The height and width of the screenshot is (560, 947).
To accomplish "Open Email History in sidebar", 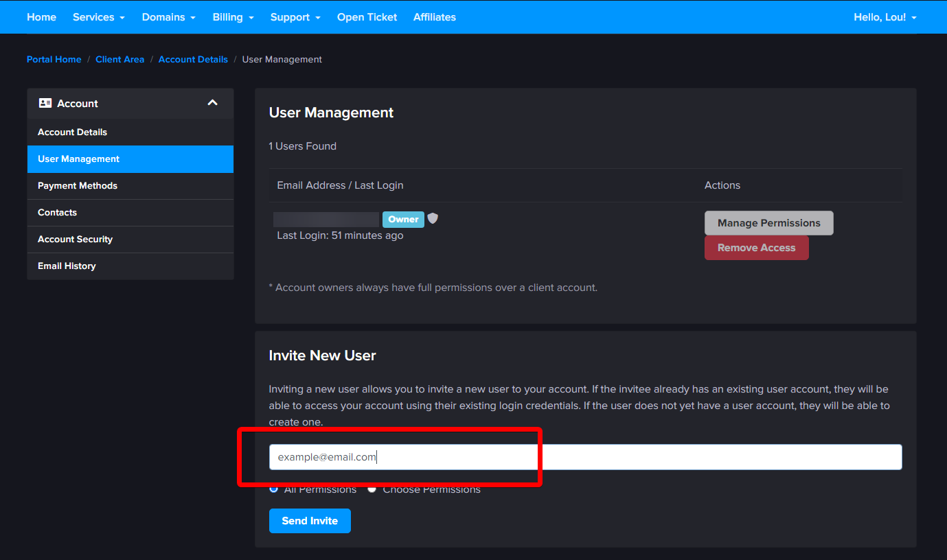I will [x=130, y=266].
